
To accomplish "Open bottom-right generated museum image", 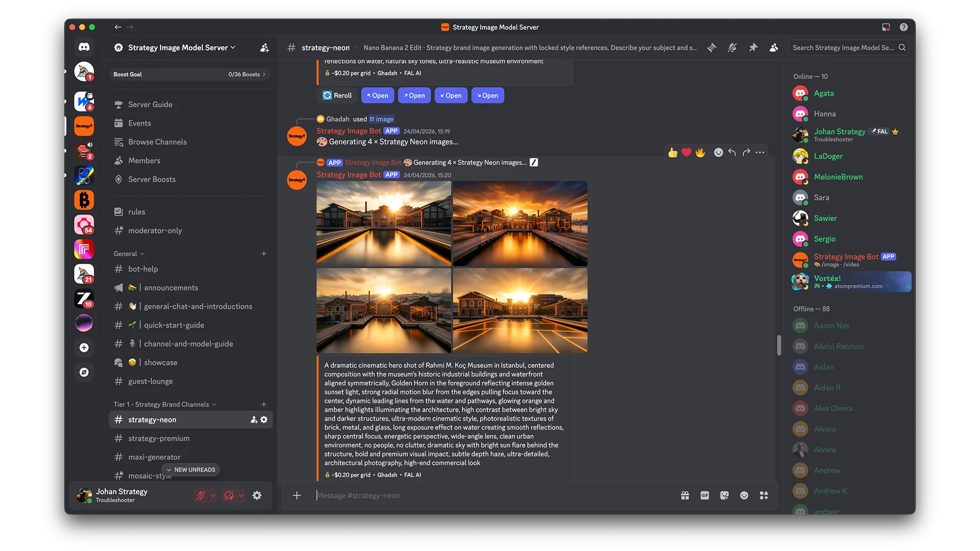I will [x=520, y=311].
